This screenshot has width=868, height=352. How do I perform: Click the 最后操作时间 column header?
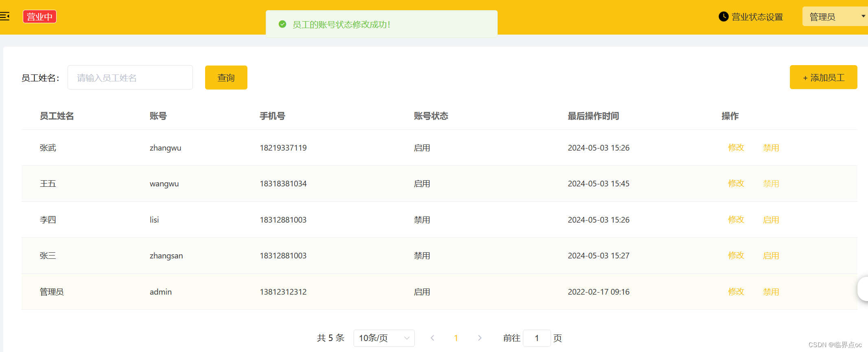593,116
